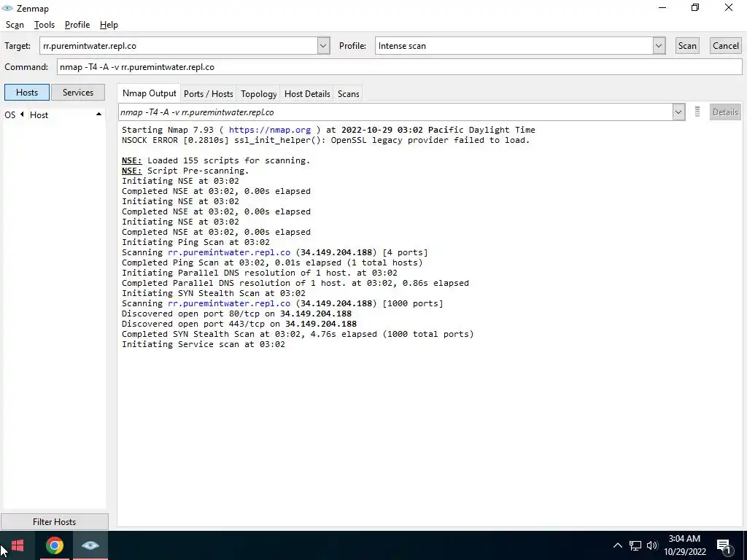Click the Zenmap title bar eye icon
This screenshot has height=560, width=747.
click(7, 8)
